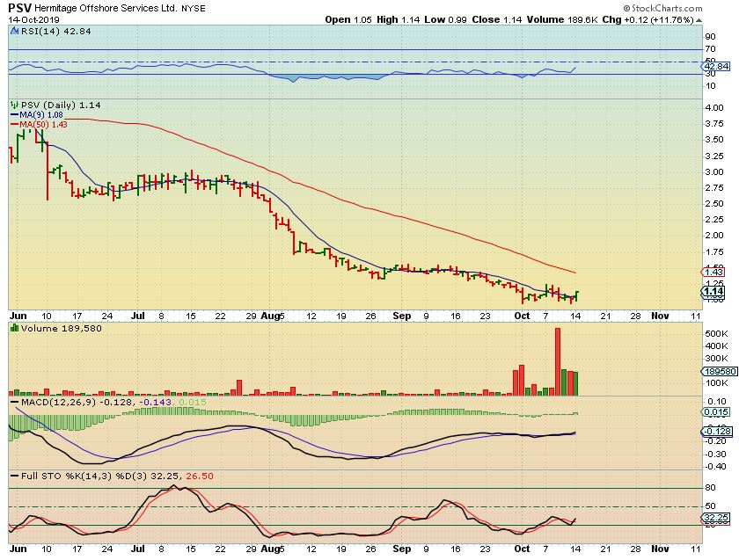The height and width of the screenshot is (560, 739).
Task: Click the 500K volume axis label
Action: pos(716,333)
